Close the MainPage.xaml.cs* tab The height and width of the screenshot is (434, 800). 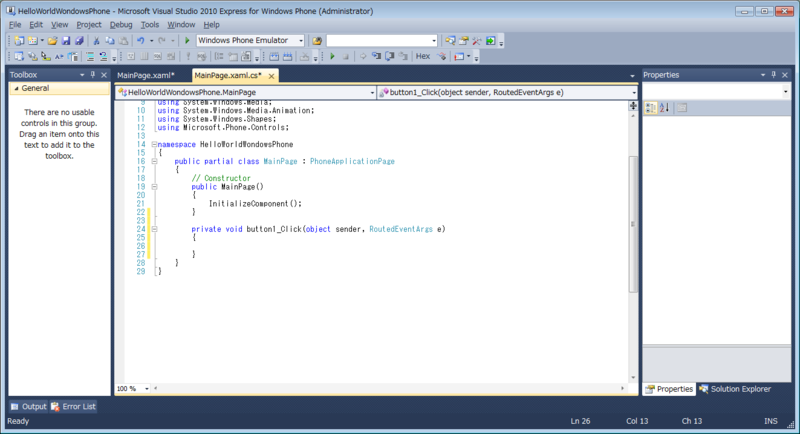pyautogui.click(x=271, y=76)
